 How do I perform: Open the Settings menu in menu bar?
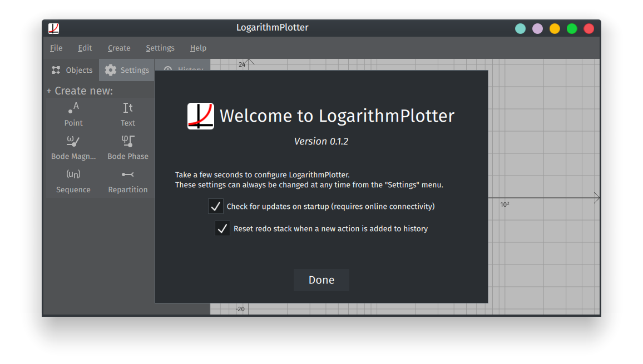(160, 48)
